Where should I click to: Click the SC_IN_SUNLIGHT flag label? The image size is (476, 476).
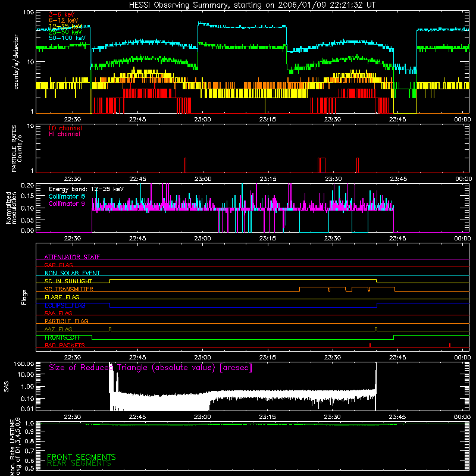[68, 281]
